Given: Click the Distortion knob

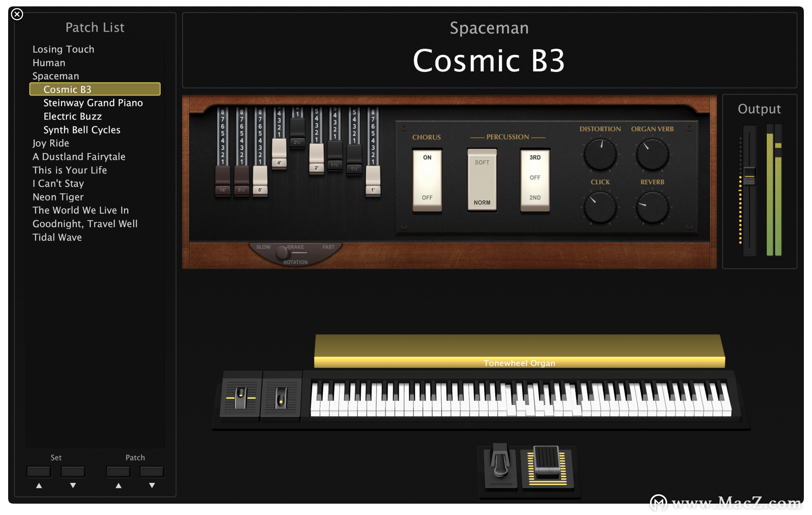Looking at the screenshot, I should tap(600, 154).
